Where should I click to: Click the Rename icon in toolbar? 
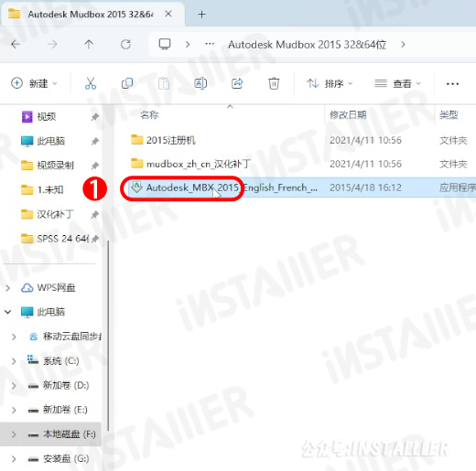(200, 83)
